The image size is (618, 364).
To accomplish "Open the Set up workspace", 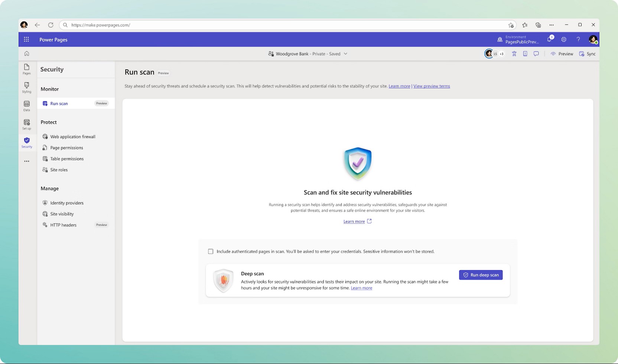I will [x=26, y=124].
